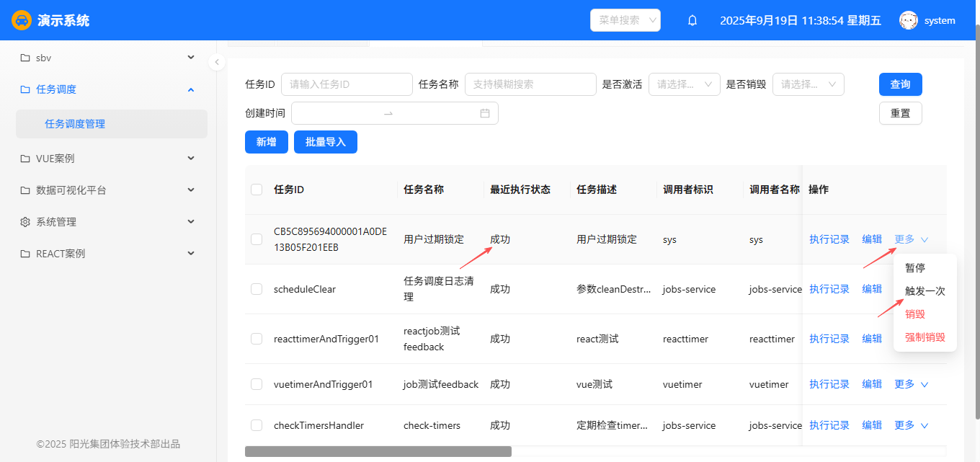Click the notification bell icon

tap(692, 20)
